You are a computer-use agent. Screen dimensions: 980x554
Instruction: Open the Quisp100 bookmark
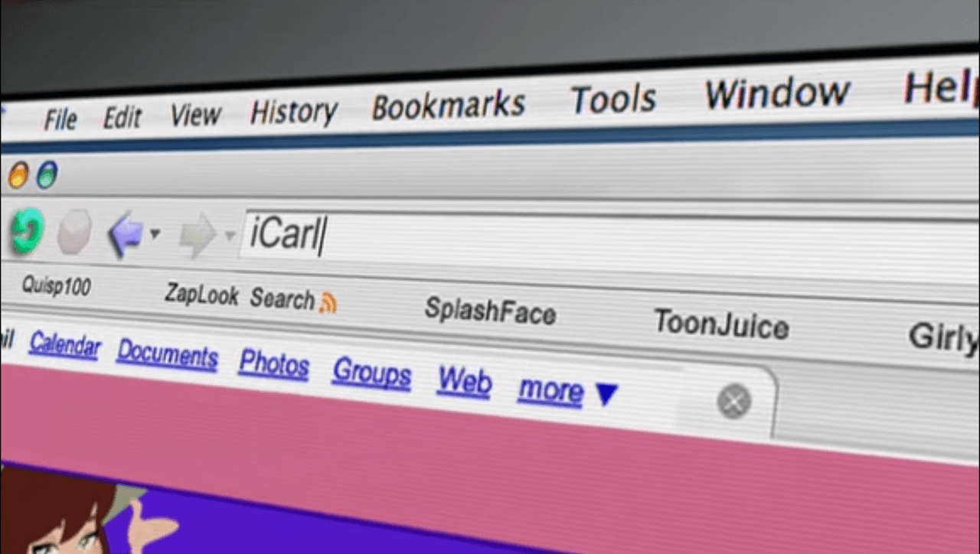tap(56, 288)
